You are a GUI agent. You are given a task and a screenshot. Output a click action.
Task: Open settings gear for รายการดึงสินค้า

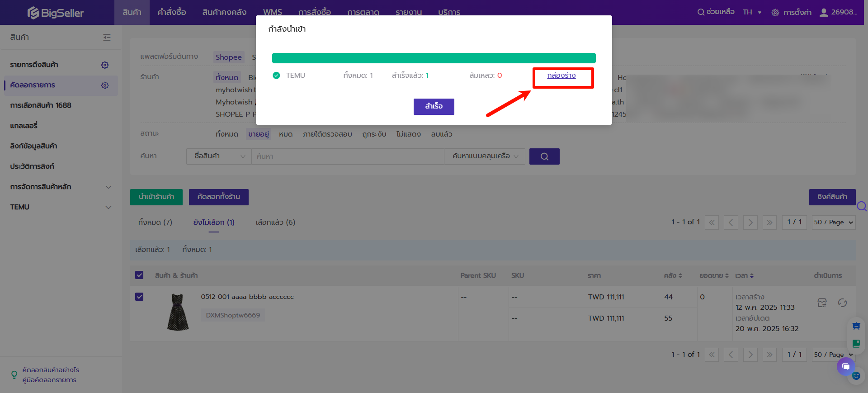click(x=105, y=65)
